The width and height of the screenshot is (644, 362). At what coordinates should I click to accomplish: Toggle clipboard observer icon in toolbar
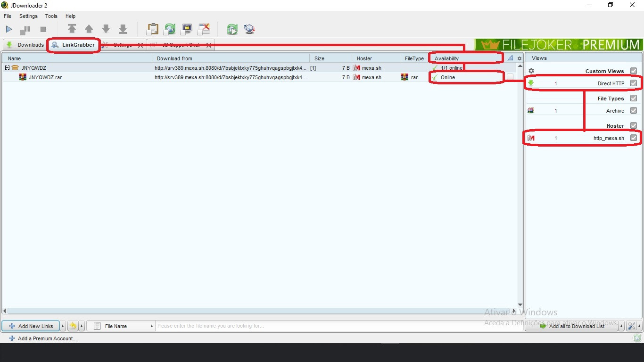click(x=152, y=29)
